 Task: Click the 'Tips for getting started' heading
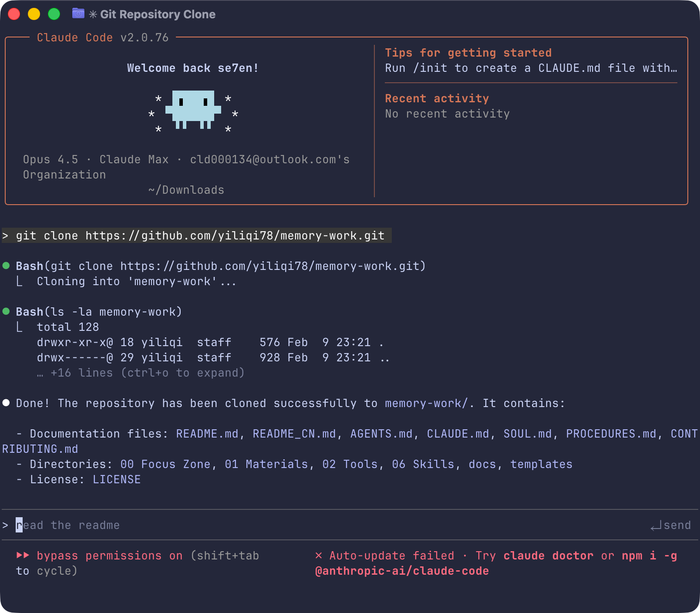tap(468, 53)
